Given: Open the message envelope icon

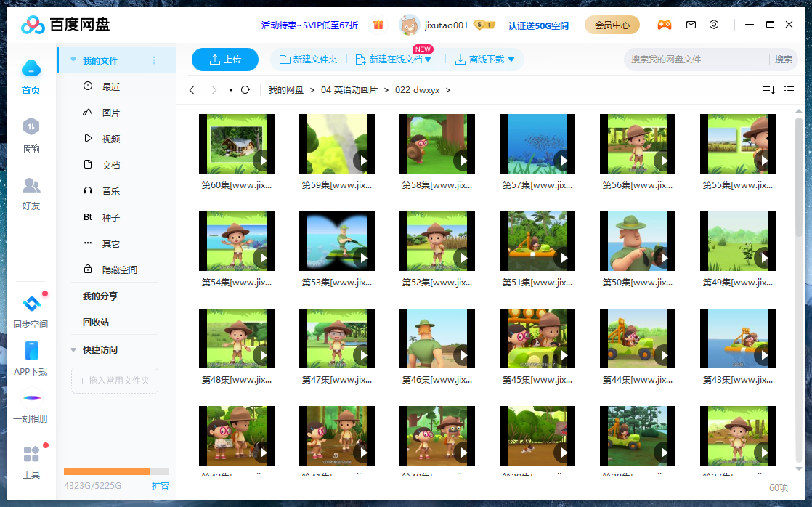Looking at the screenshot, I should pyautogui.click(x=691, y=25).
